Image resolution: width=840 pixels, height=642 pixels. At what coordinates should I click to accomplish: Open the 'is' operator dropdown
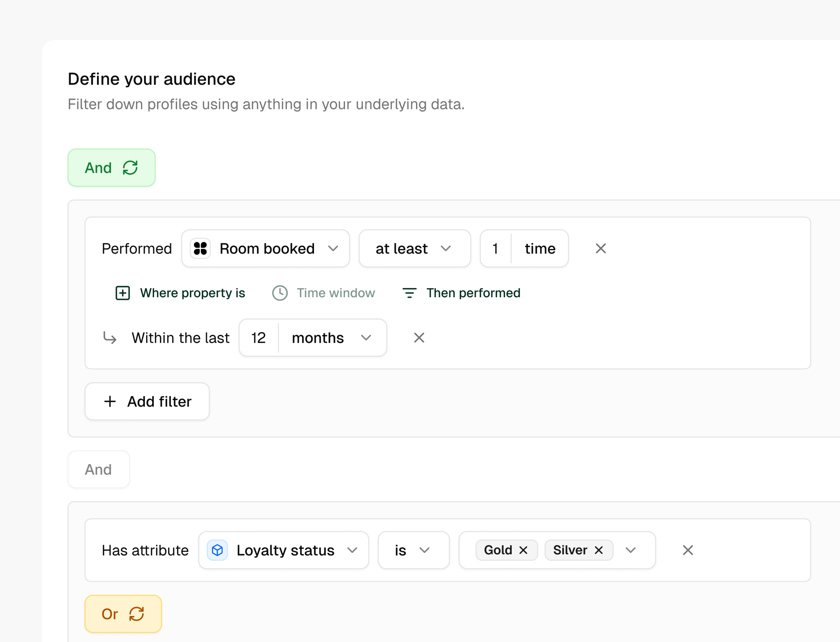pyautogui.click(x=413, y=550)
